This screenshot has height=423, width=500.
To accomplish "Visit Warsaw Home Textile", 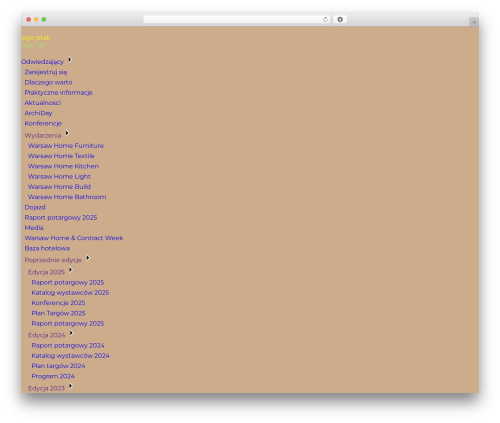I will click(61, 156).
